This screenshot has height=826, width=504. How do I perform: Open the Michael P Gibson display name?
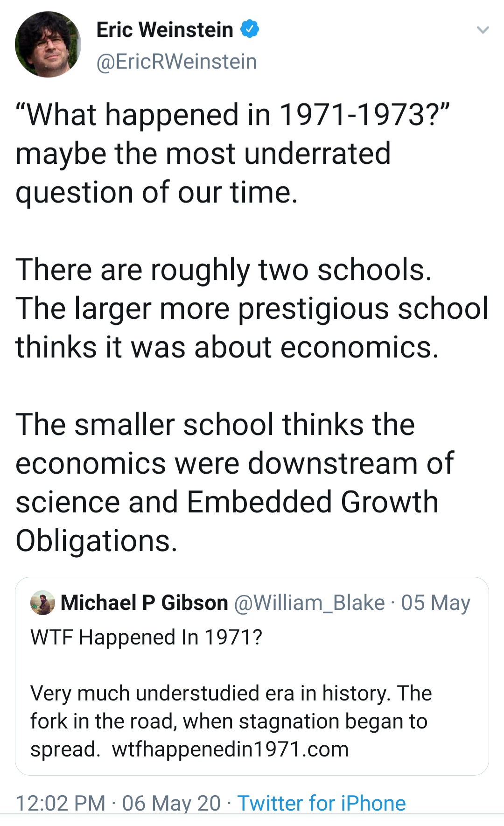coord(144,602)
